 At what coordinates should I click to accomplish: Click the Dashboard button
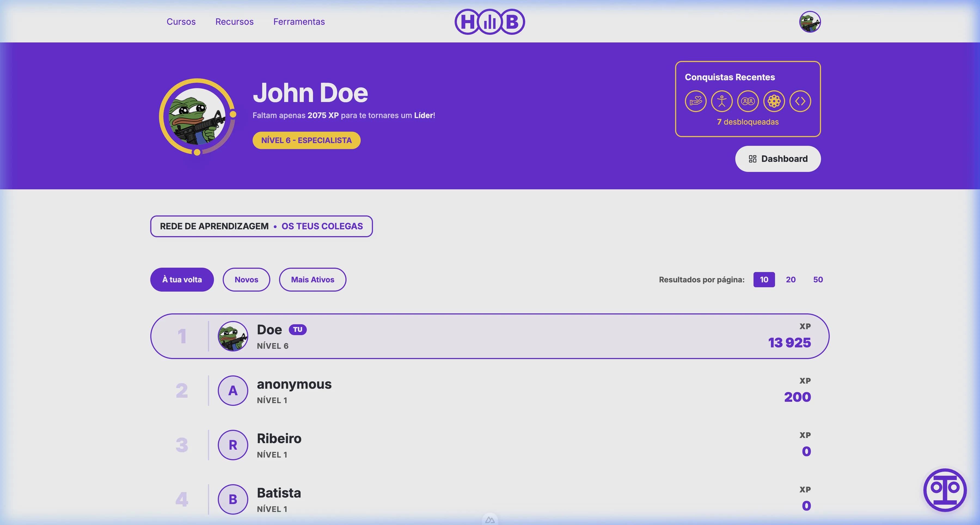pyautogui.click(x=778, y=159)
